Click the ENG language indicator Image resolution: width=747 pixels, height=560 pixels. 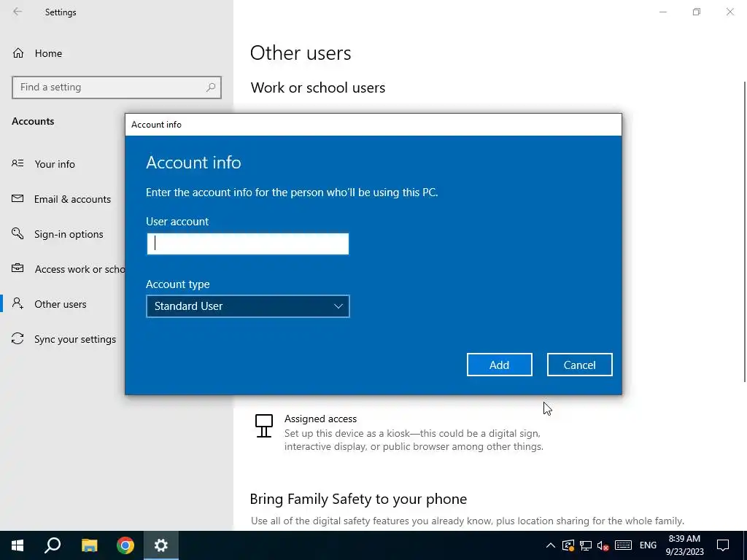648,545
